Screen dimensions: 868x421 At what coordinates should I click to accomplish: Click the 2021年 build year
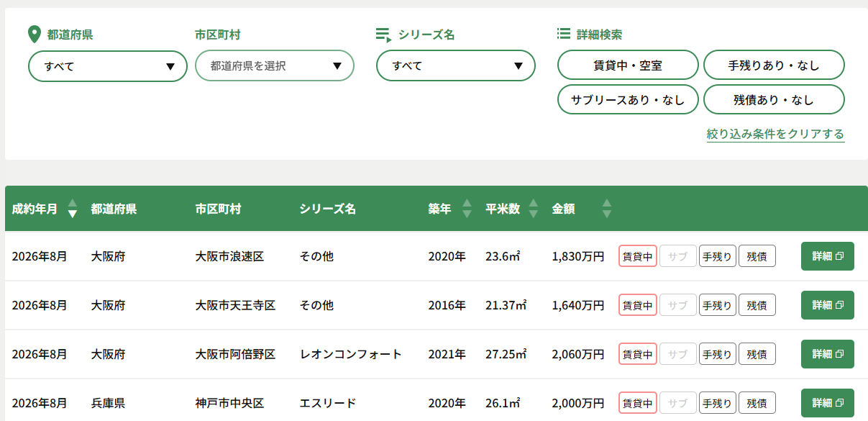coord(447,354)
